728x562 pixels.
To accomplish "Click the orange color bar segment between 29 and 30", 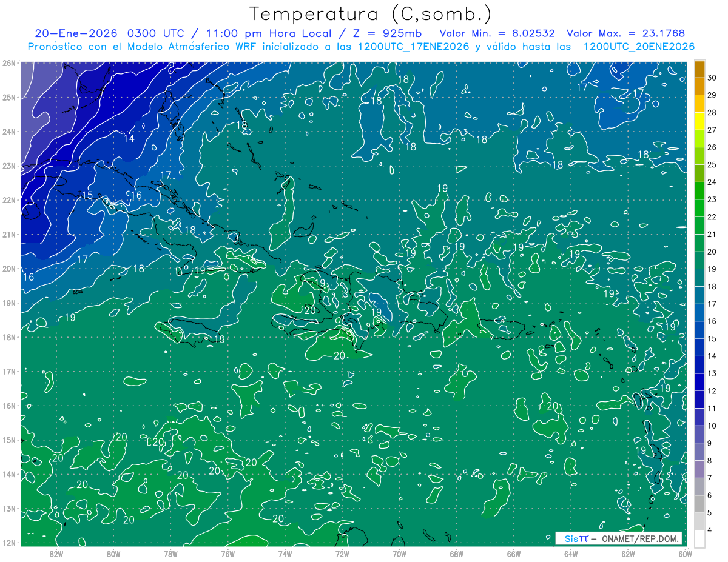I will point(699,86).
